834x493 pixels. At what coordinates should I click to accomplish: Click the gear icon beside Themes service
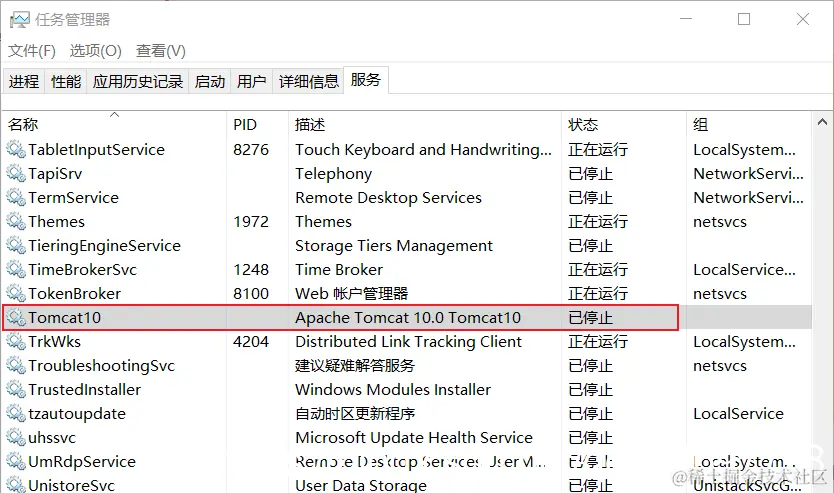pyautogui.click(x=16, y=221)
